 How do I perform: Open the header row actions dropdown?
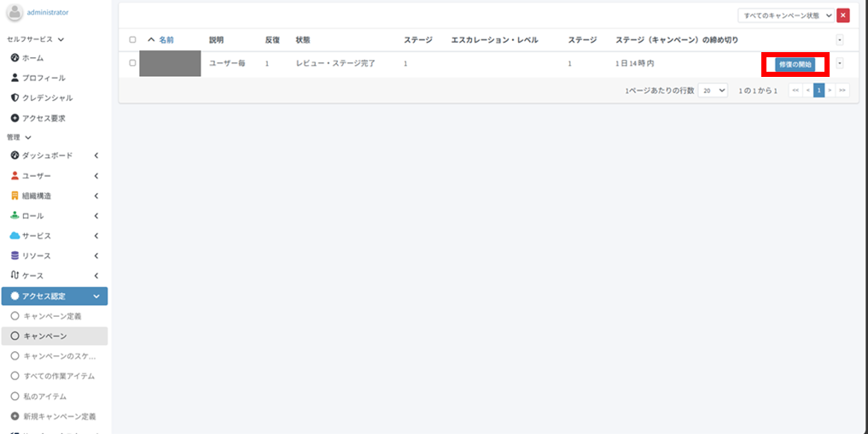coord(840,40)
